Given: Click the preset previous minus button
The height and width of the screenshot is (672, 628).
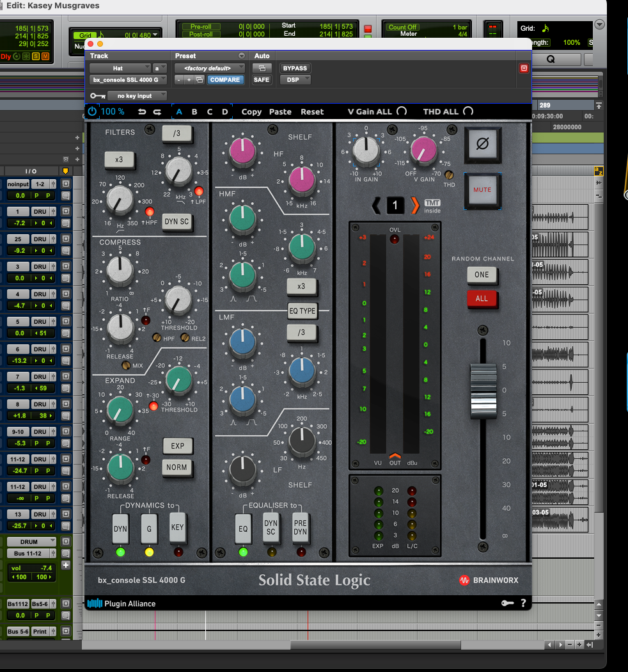Looking at the screenshot, I should pyautogui.click(x=179, y=80).
